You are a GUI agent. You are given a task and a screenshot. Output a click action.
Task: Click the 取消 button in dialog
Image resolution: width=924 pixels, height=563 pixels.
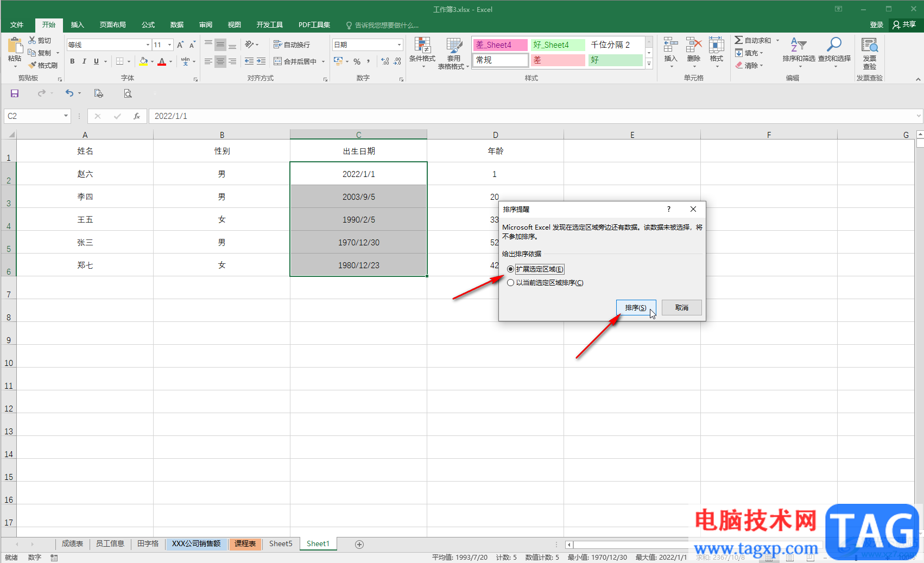coord(682,307)
